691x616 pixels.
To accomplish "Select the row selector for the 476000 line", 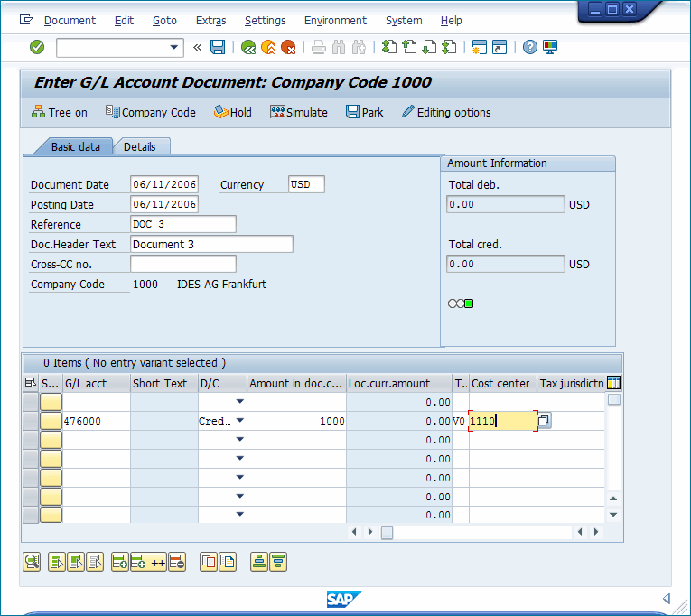I will point(31,421).
